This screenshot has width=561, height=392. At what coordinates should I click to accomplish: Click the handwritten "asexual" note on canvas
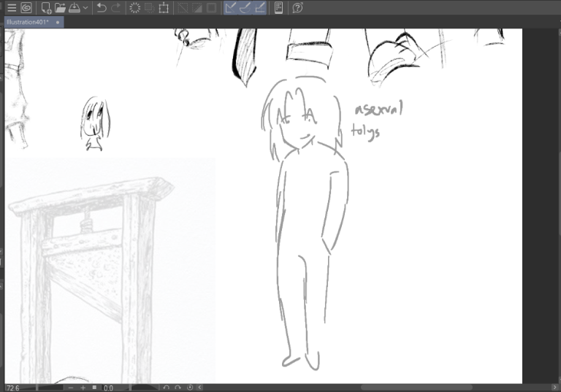(378, 108)
